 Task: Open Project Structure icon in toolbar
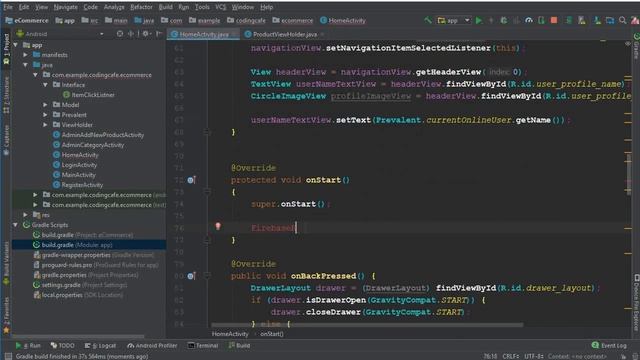tap(610, 20)
